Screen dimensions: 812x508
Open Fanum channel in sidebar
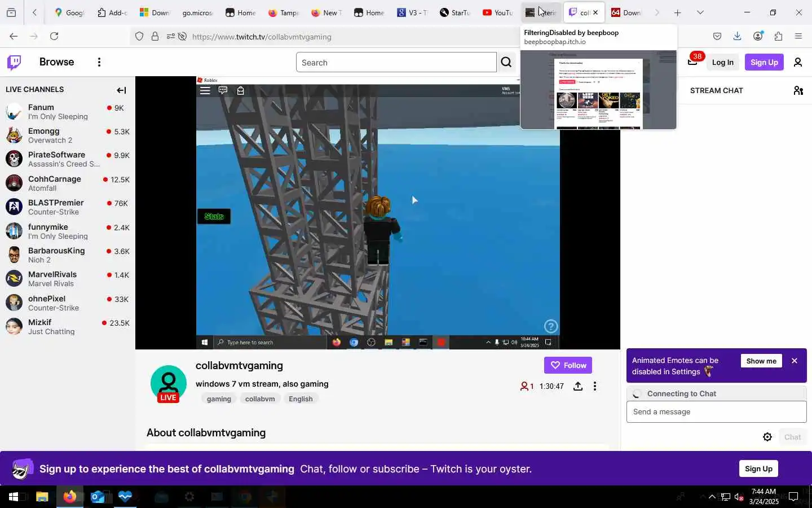(x=68, y=112)
